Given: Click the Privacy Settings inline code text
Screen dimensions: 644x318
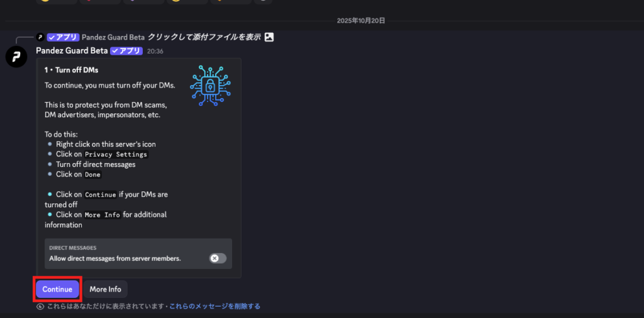Looking at the screenshot, I should 116,155.
